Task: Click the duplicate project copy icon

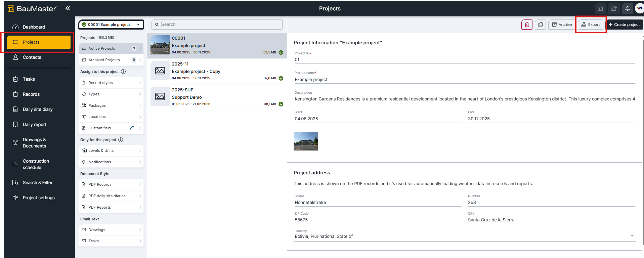Action: (x=540, y=25)
